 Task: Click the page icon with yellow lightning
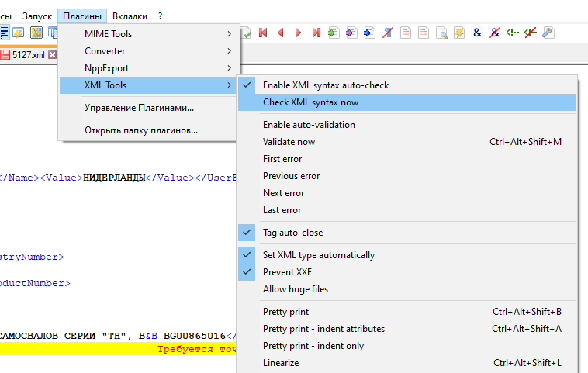point(459,33)
